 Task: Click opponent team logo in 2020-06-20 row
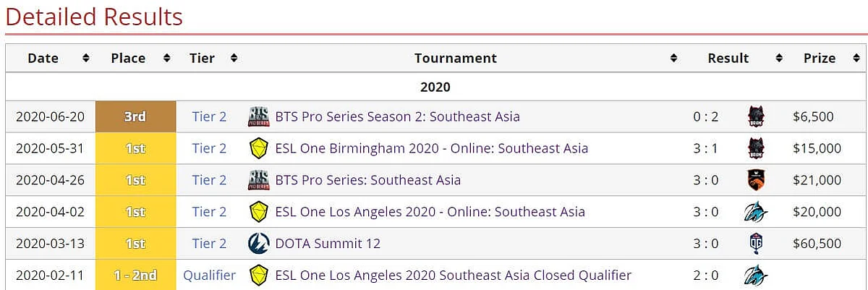tap(757, 116)
